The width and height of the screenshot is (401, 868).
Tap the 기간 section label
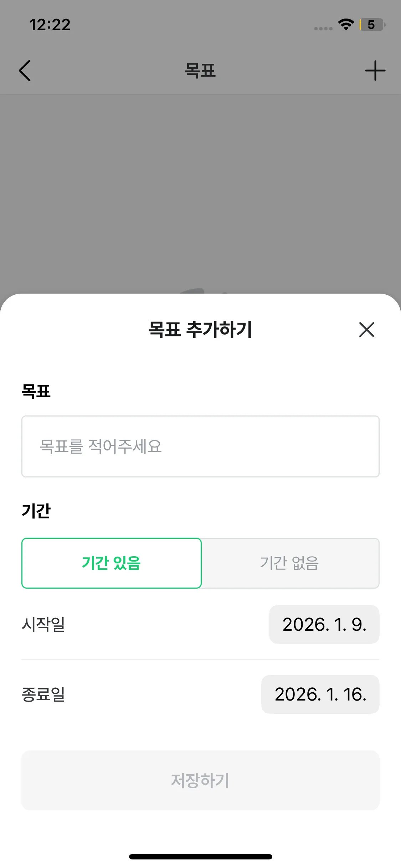coord(36,511)
